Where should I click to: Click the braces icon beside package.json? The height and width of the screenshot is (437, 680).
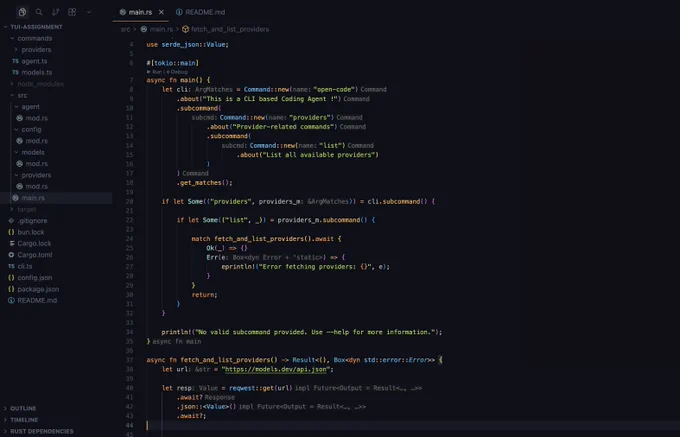pos(11,289)
